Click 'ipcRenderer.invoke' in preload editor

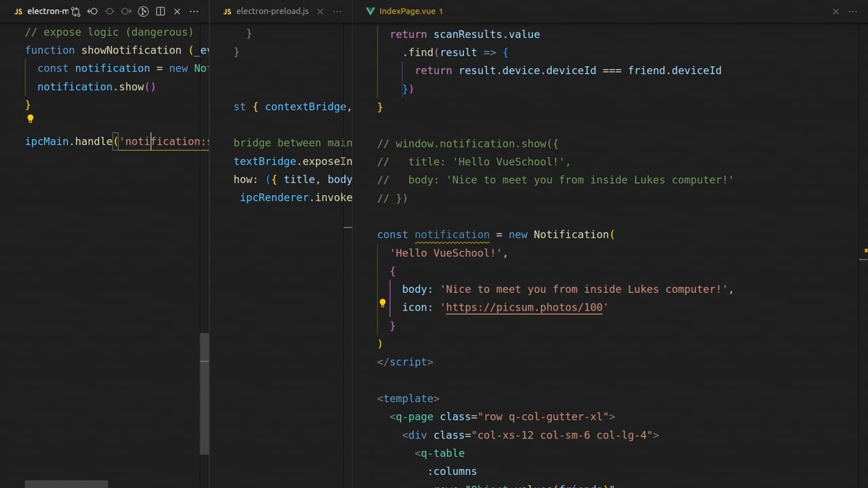pyautogui.click(x=296, y=197)
